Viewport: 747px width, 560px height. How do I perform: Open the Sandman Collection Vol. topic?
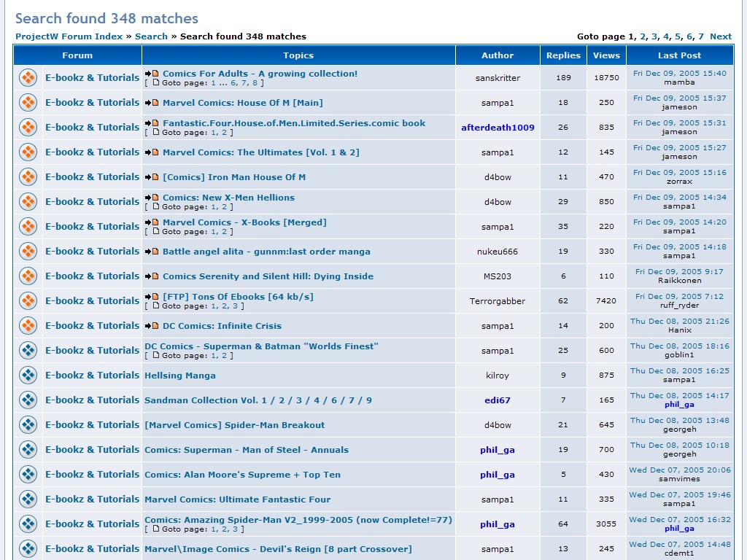[258, 400]
